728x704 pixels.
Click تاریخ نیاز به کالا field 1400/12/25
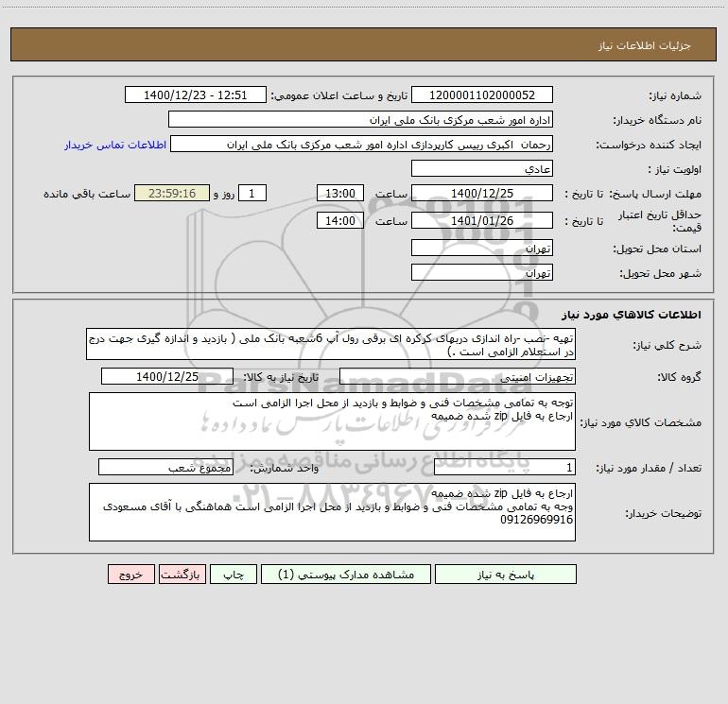167,376
